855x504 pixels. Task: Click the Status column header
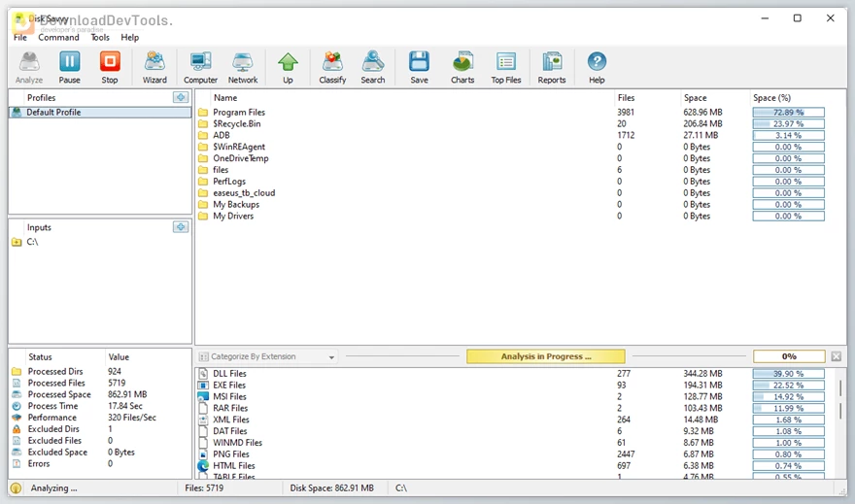pyautogui.click(x=40, y=357)
